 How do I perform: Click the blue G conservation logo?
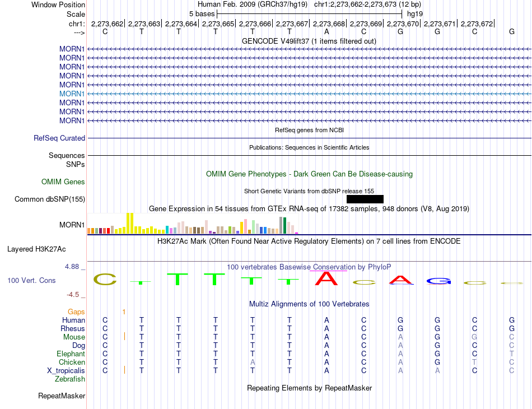pyautogui.click(x=438, y=281)
